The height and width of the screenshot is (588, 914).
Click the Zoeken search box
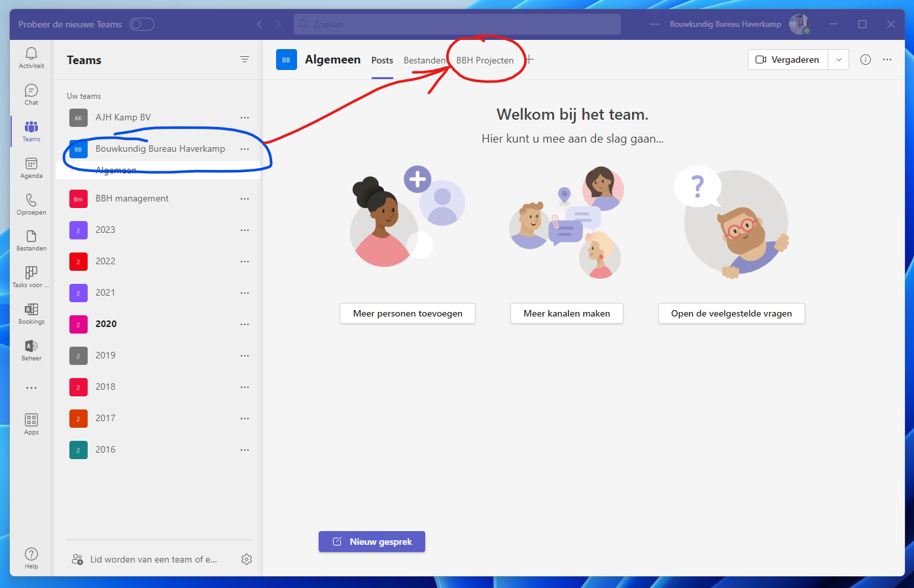tap(457, 24)
